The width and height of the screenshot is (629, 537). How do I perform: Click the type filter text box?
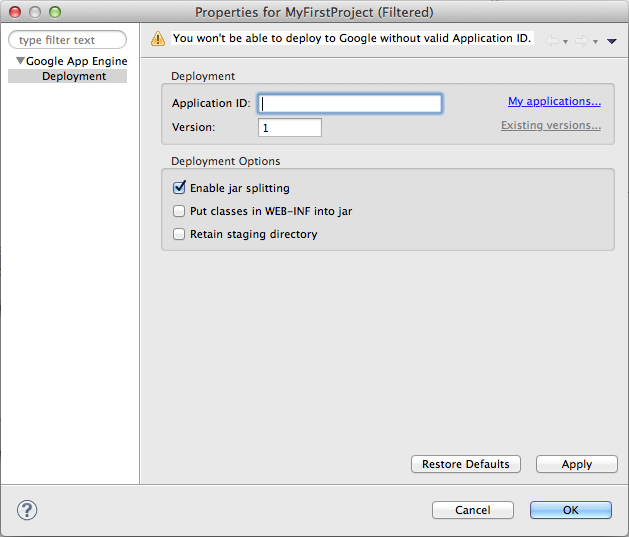[x=68, y=40]
